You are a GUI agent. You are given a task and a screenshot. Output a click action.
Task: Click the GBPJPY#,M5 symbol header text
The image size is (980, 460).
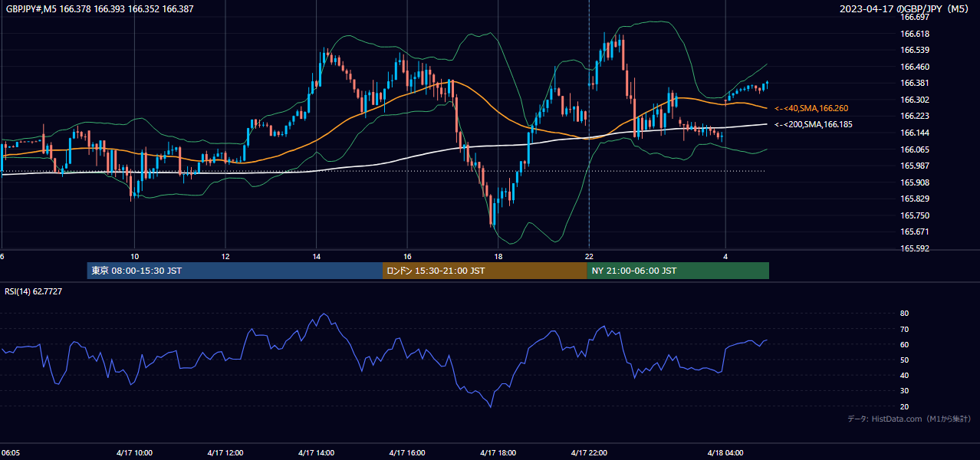[99, 8]
